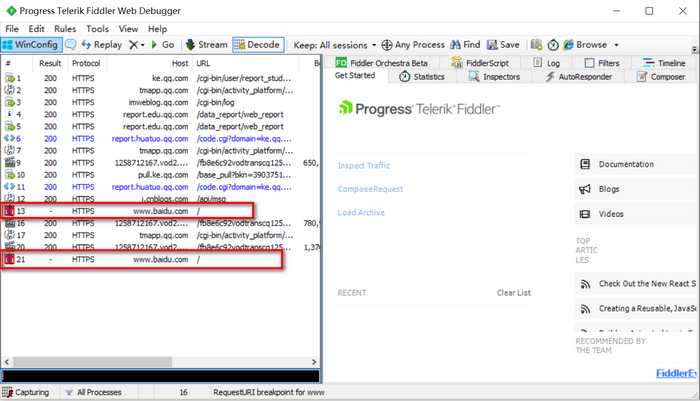Click the session 9 video icon
700x401 pixels.
pyautogui.click(x=9, y=163)
